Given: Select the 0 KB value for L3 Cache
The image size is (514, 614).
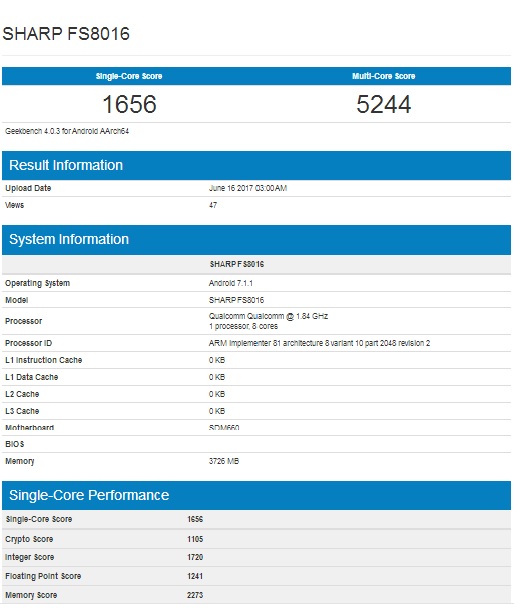Looking at the screenshot, I should (217, 411).
